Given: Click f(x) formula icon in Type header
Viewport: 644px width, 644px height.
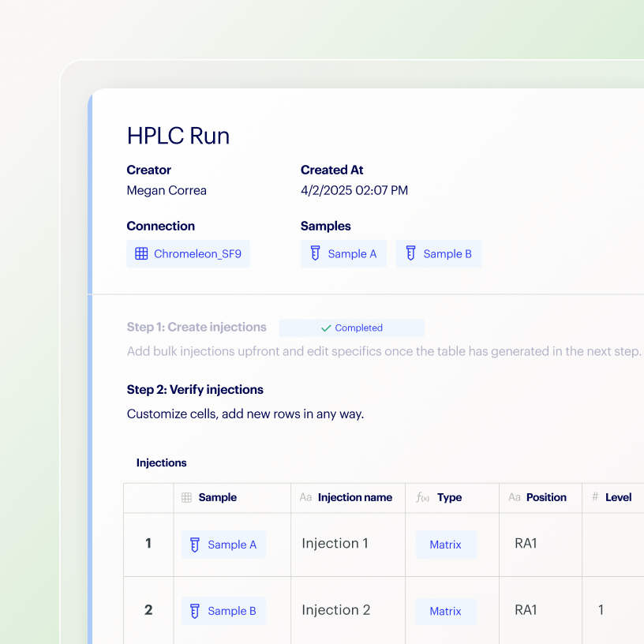Looking at the screenshot, I should (423, 498).
